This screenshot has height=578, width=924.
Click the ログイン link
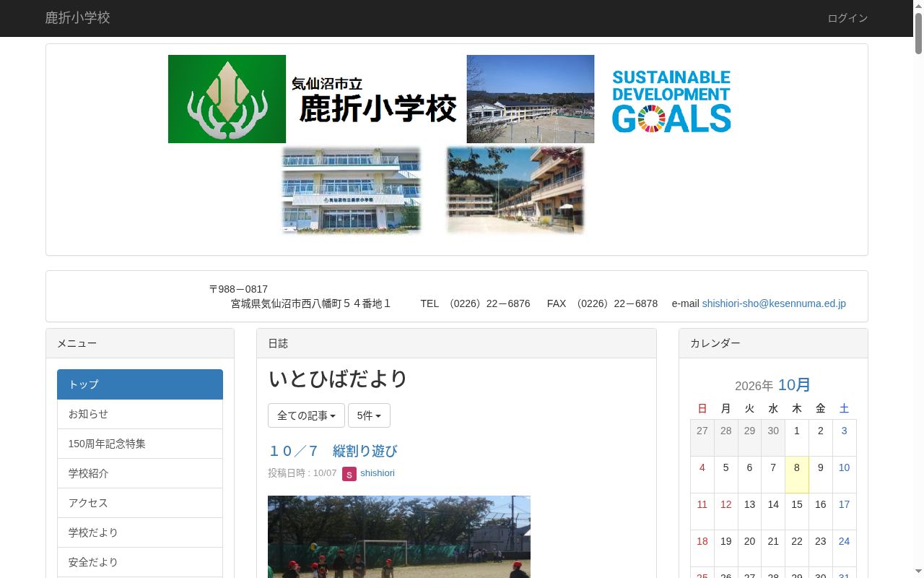[x=847, y=18]
